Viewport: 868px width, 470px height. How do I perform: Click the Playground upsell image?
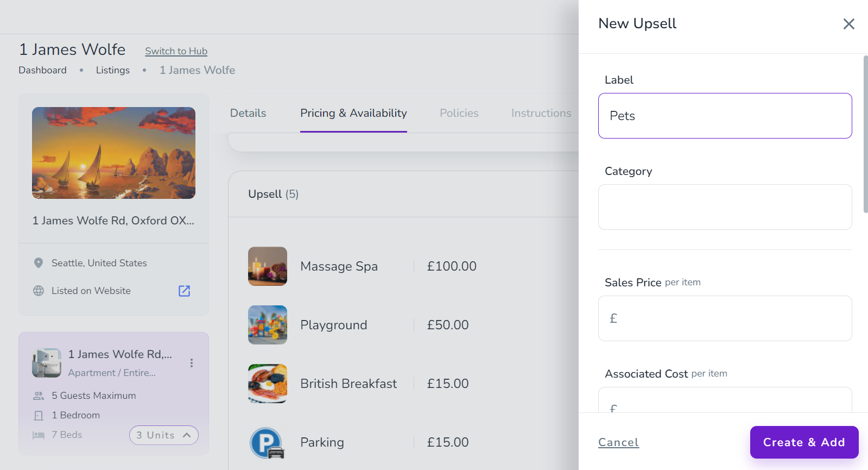tap(268, 325)
